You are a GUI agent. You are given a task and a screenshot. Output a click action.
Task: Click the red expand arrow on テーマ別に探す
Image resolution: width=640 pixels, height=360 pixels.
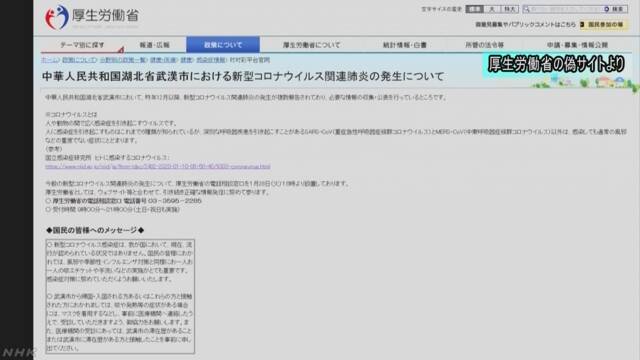tap(121, 50)
